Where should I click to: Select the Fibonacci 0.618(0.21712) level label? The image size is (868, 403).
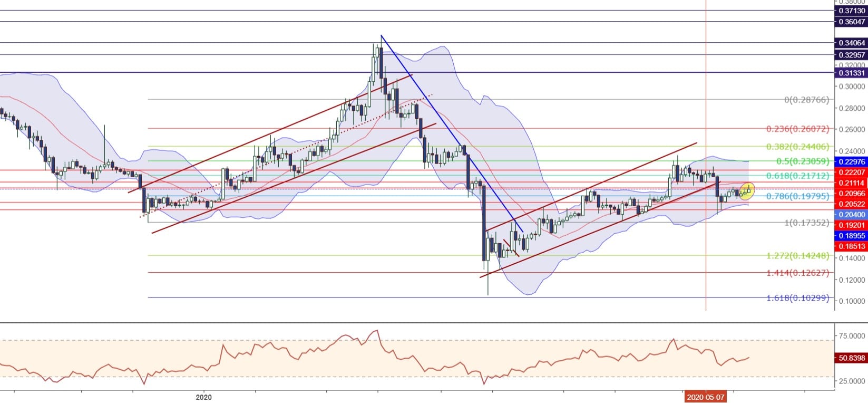coord(797,176)
